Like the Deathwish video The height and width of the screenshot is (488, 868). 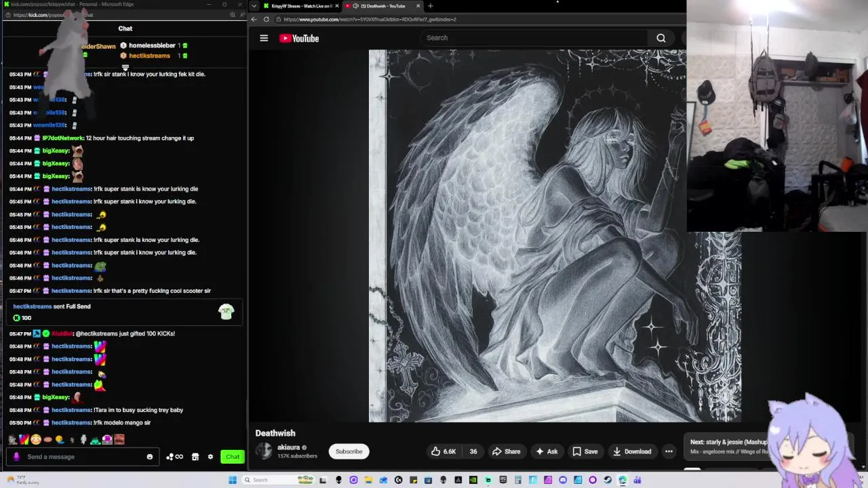coord(443,451)
